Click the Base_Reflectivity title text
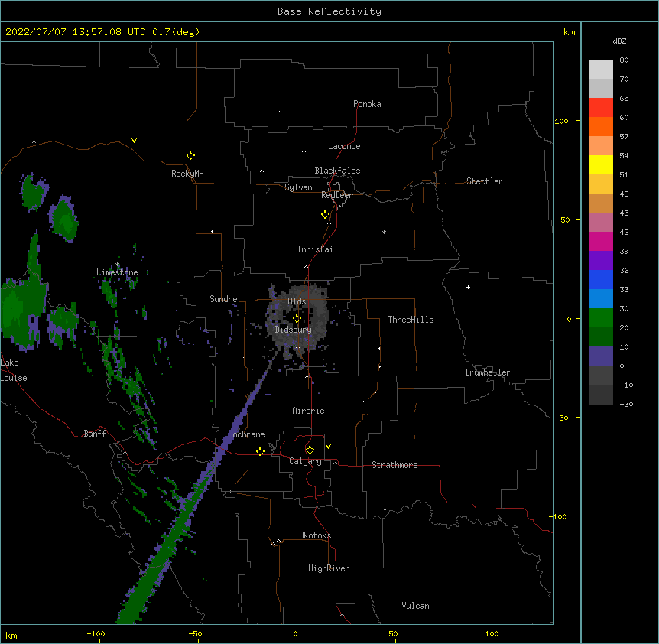The image size is (659, 644). click(329, 11)
